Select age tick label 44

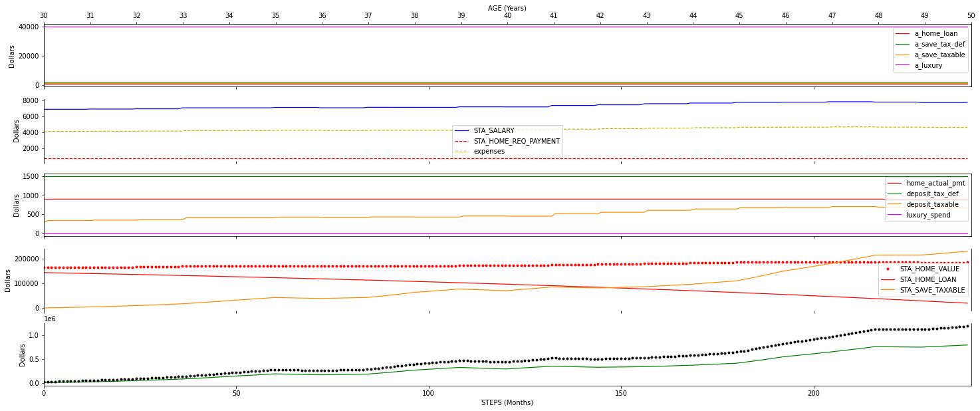point(693,16)
